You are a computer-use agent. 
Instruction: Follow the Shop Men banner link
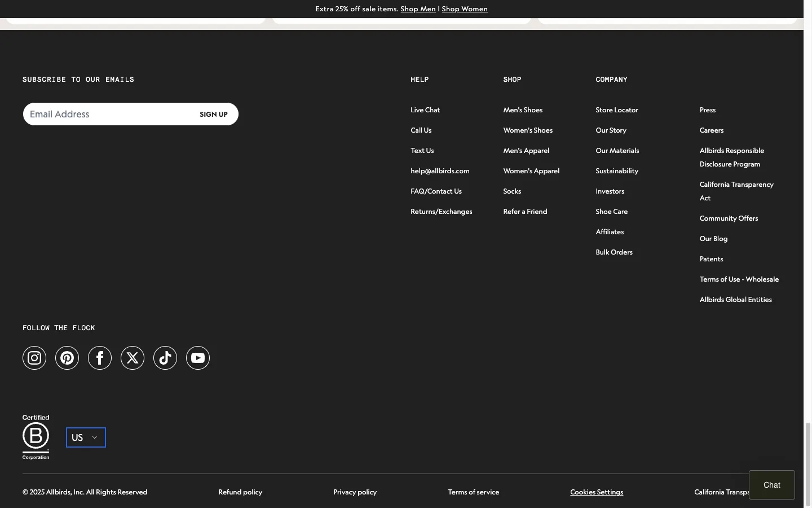click(x=418, y=9)
